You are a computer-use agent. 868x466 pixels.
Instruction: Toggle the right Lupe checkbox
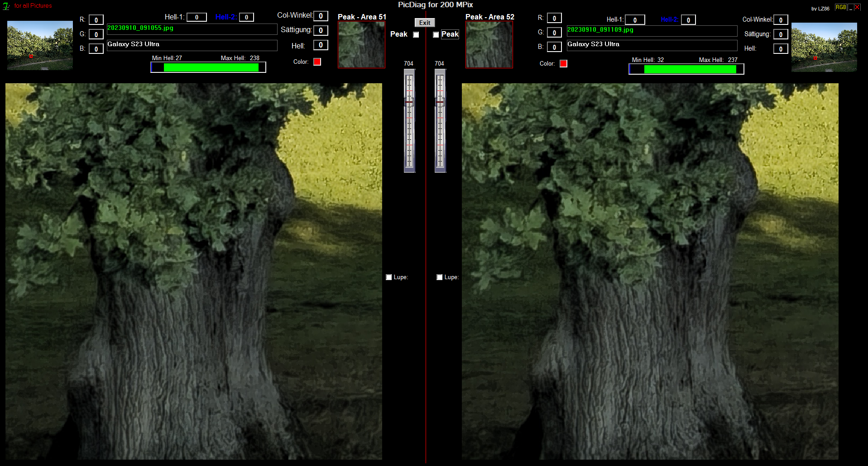pos(440,277)
